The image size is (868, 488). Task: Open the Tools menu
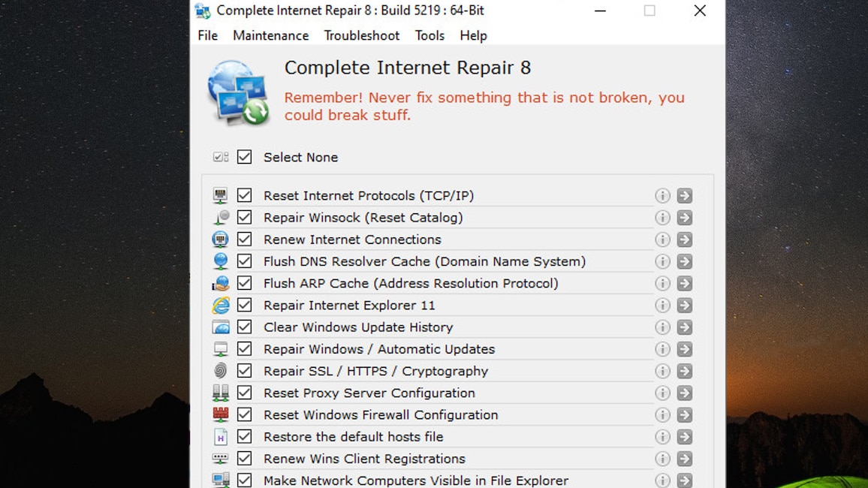(x=429, y=35)
